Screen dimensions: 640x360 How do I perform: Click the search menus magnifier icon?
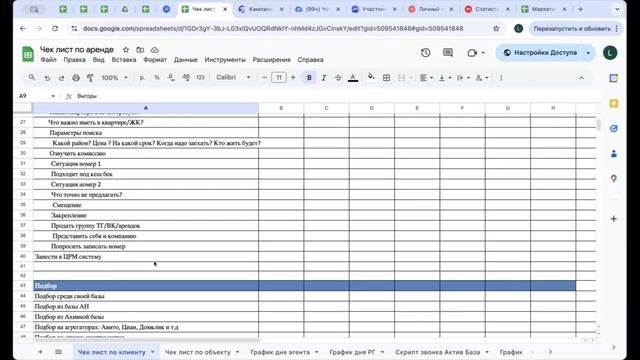[x=32, y=78]
